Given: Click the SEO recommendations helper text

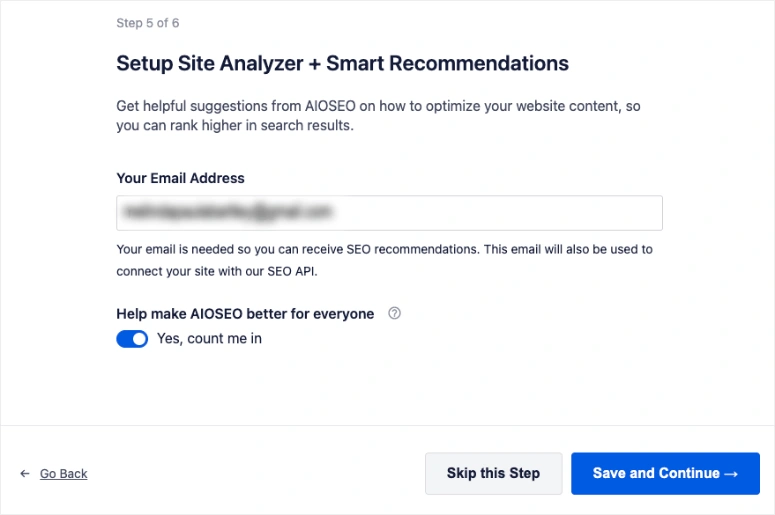Looking at the screenshot, I should [384, 249].
